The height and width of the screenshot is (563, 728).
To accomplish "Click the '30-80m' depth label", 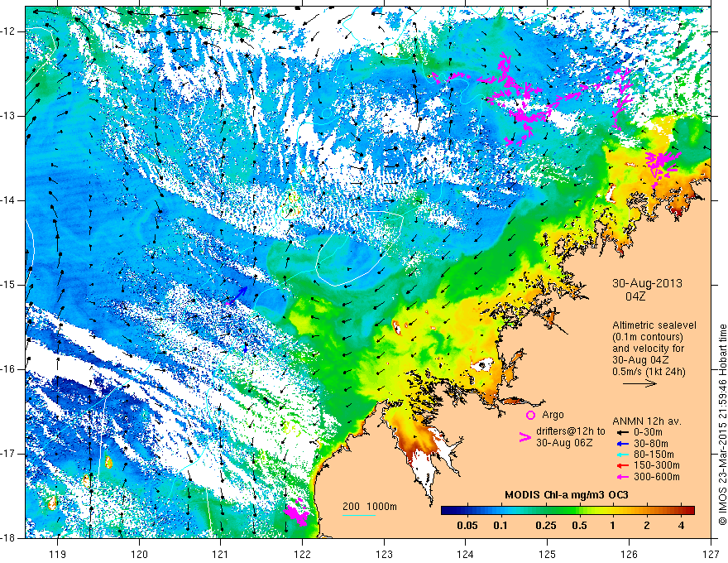I will tap(651, 444).
